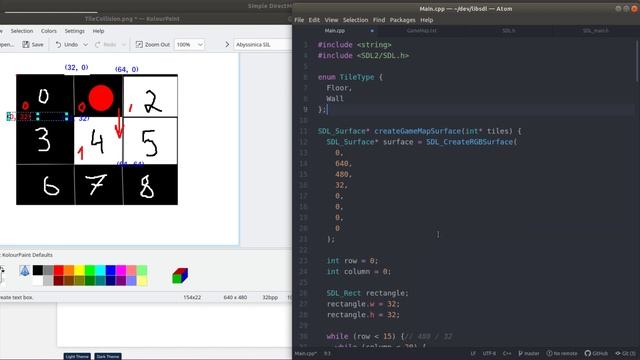The height and width of the screenshot is (360, 640).
Task: Click 'rectangle.w = 32;' code line
Action: [363, 304]
